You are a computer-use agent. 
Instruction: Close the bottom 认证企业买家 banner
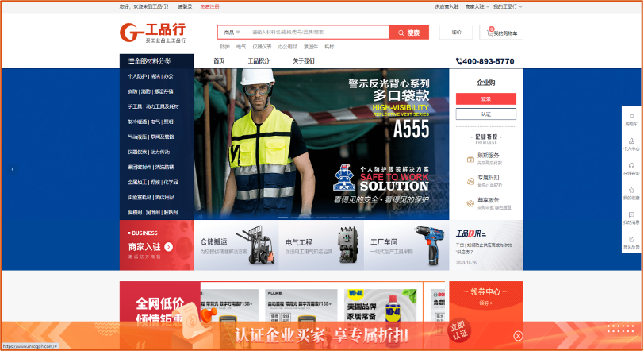coord(518,336)
